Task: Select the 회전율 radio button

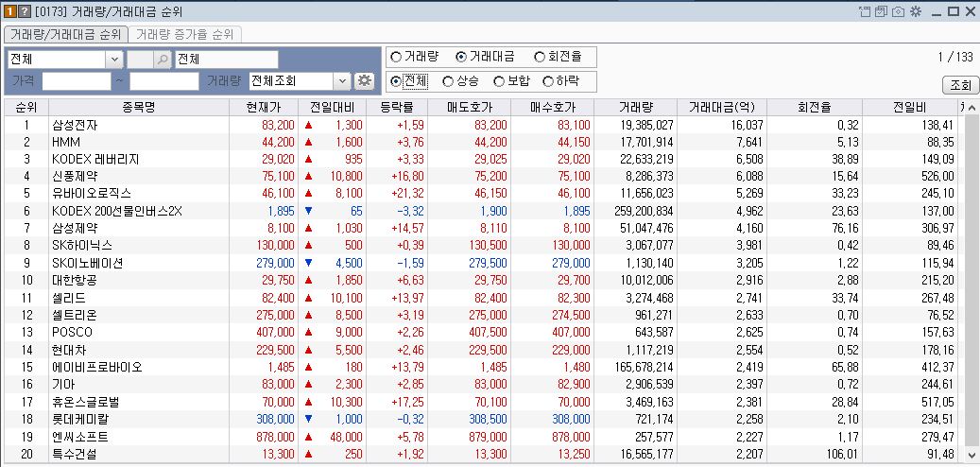Action: point(540,57)
